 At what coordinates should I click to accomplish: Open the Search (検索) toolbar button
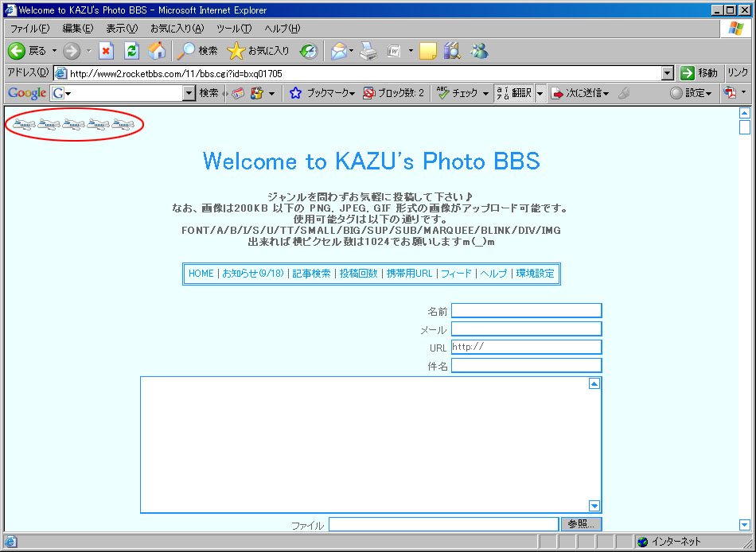point(197,51)
